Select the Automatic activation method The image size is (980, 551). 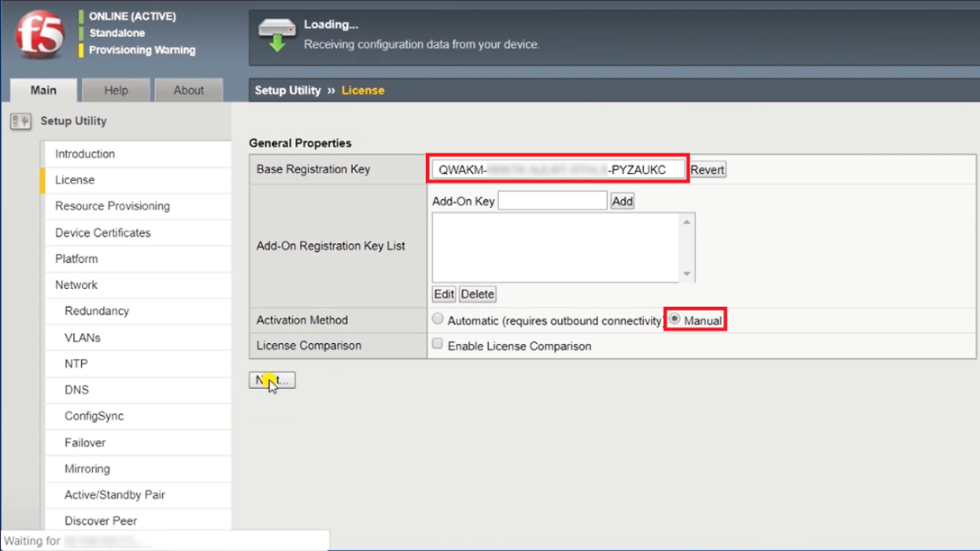click(x=438, y=319)
